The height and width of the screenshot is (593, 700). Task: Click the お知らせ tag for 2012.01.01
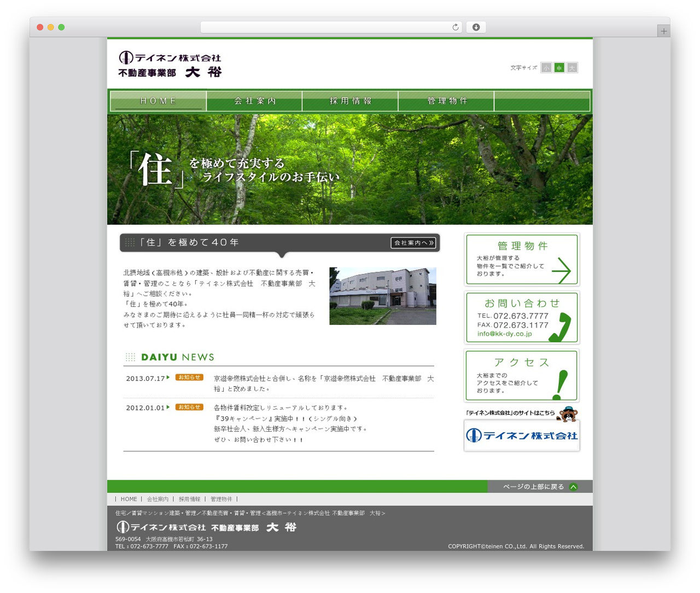click(189, 407)
